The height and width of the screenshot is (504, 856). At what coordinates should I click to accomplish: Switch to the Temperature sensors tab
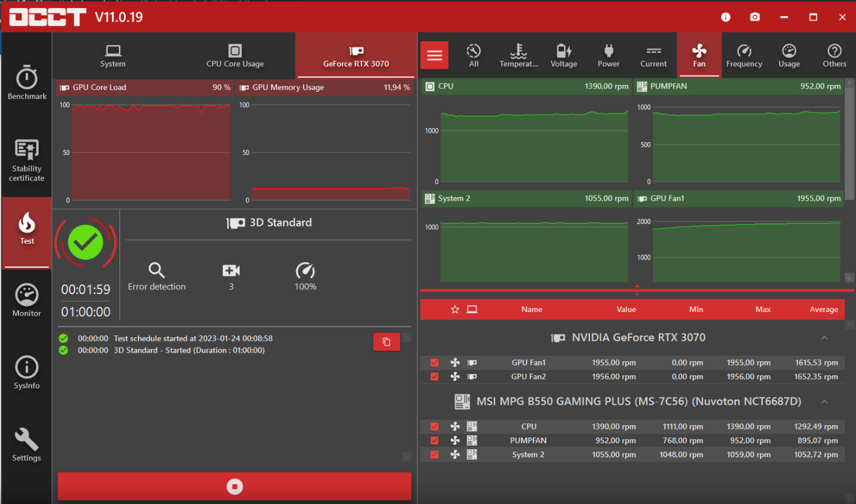519,55
